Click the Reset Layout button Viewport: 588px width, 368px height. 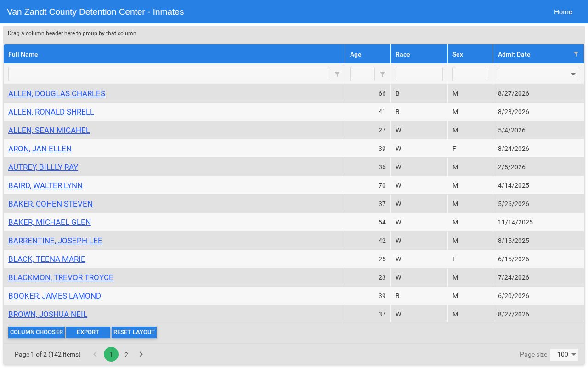[134, 332]
